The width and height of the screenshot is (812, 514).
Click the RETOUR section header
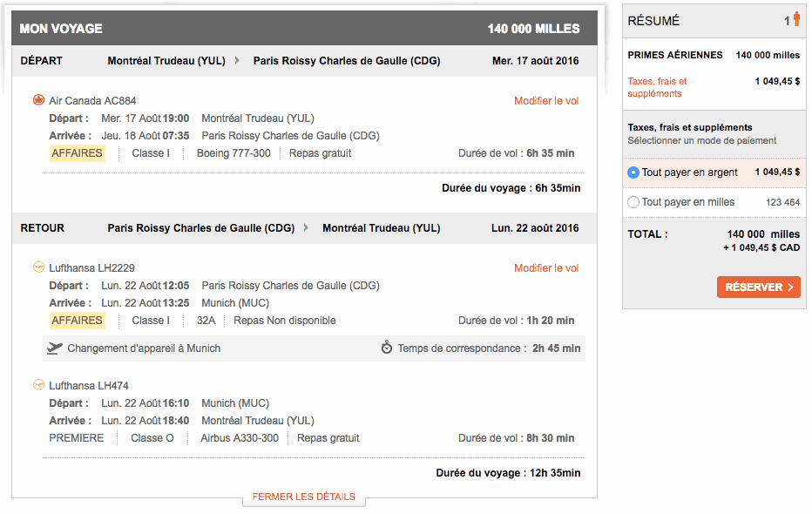41,227
